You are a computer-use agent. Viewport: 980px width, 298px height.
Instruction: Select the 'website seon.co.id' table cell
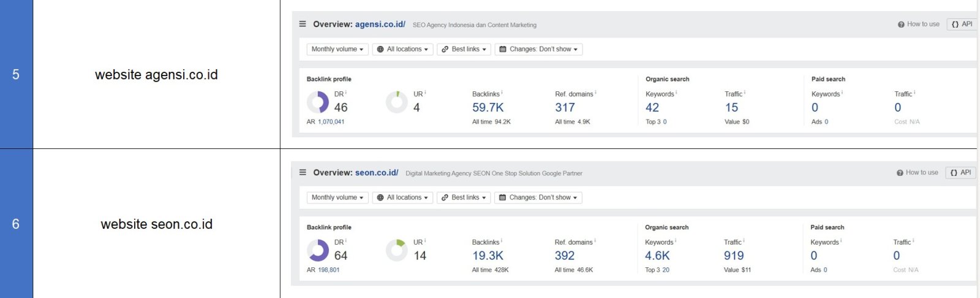156,224
